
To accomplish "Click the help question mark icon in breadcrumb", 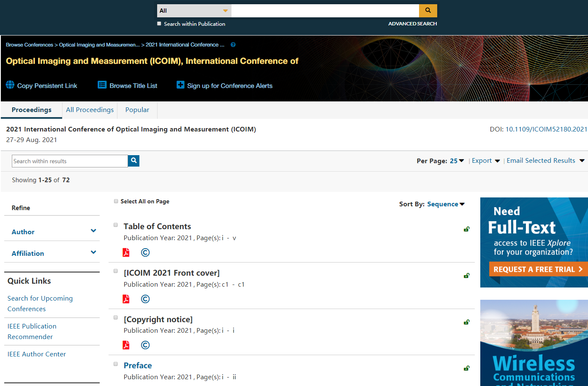I will pyautogui.click(x=233, y=45).
